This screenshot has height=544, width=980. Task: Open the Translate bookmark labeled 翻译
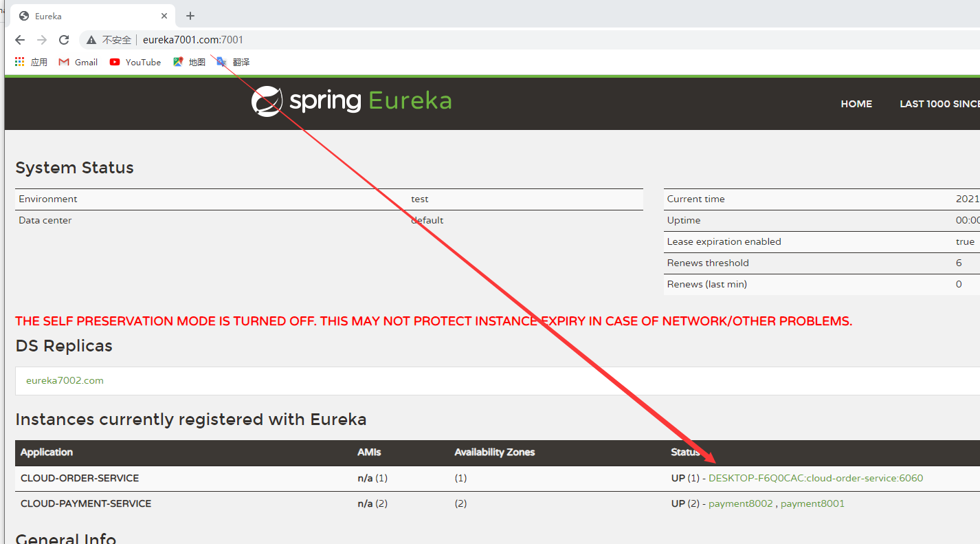tap(233, 62)
